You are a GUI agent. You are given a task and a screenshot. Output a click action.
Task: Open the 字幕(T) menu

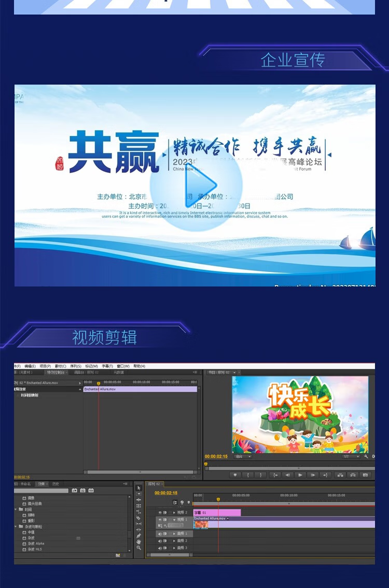[107, 366]
